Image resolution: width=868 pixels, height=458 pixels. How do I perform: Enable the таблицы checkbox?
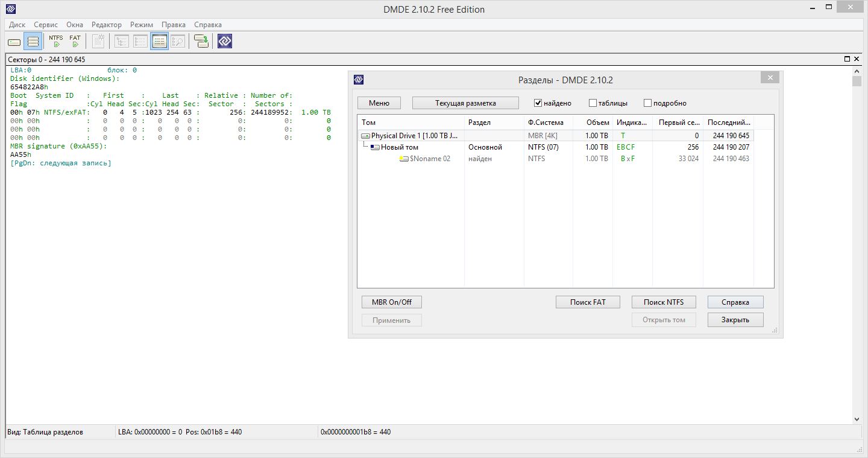[x=593, y=103]
